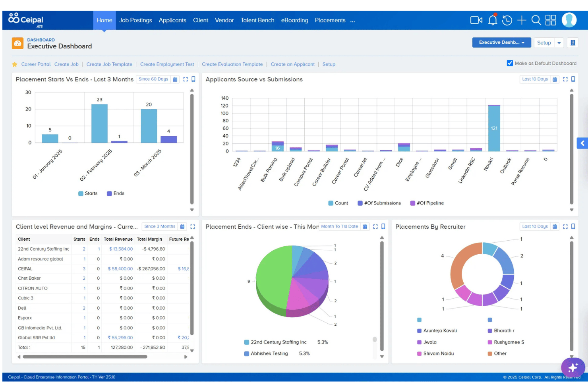Open calendar for Placements By Recruiter
The height and width of the screenshot is (392, 588).
pyautogui.click(x=555, y=227)
